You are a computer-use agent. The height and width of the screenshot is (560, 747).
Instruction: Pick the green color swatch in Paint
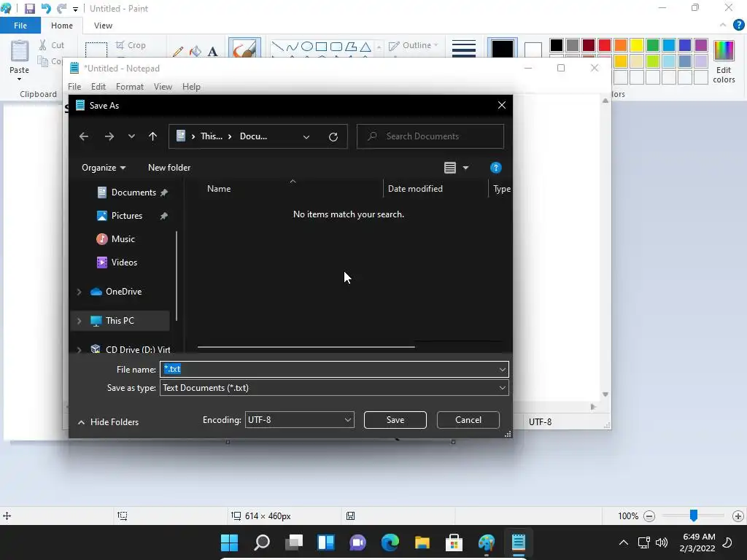tap(653, 45)
